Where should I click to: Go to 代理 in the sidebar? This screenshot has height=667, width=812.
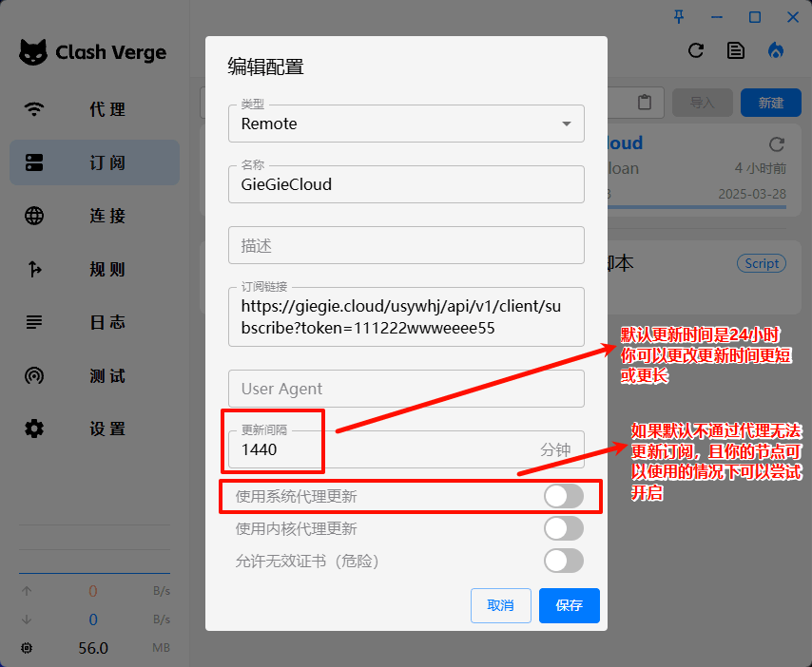coord(94,109)
